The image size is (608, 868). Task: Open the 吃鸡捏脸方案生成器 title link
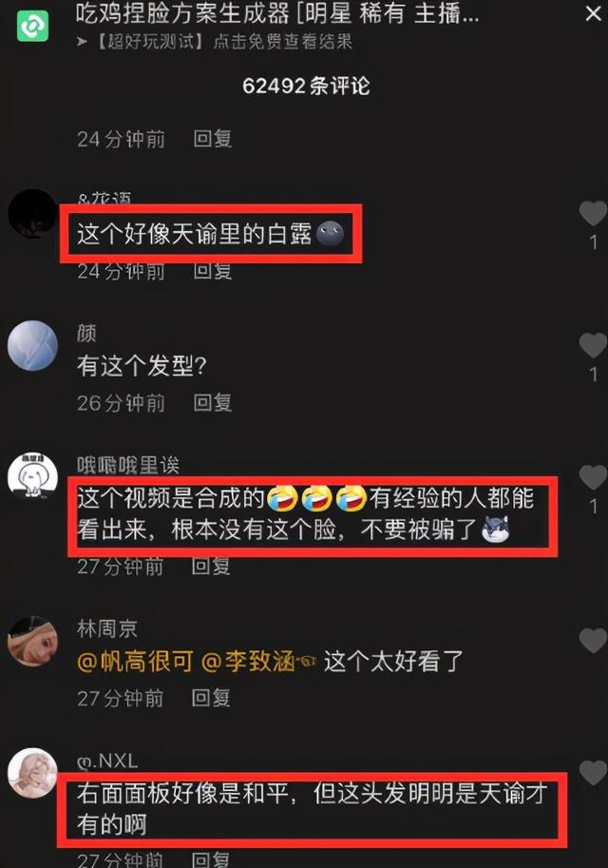pos(277,14)
